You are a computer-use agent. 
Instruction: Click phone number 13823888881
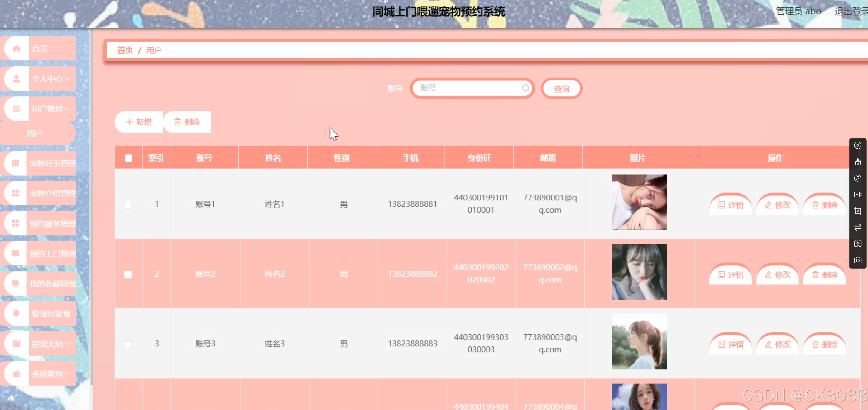pos(412,204)
